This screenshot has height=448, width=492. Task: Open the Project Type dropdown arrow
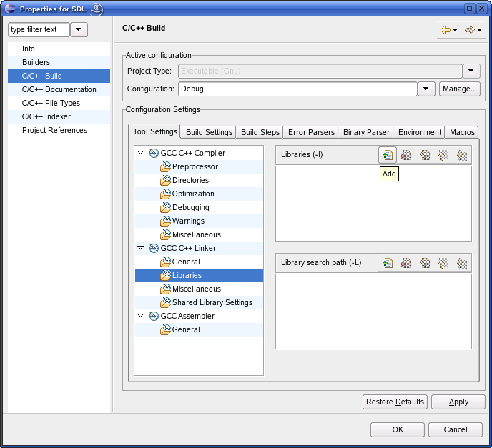tap(471, 71)
